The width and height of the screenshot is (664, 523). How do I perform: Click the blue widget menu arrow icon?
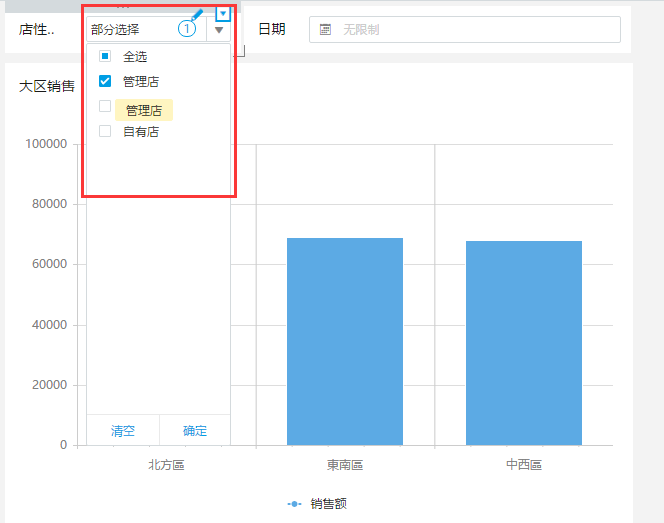pos(223,14)
